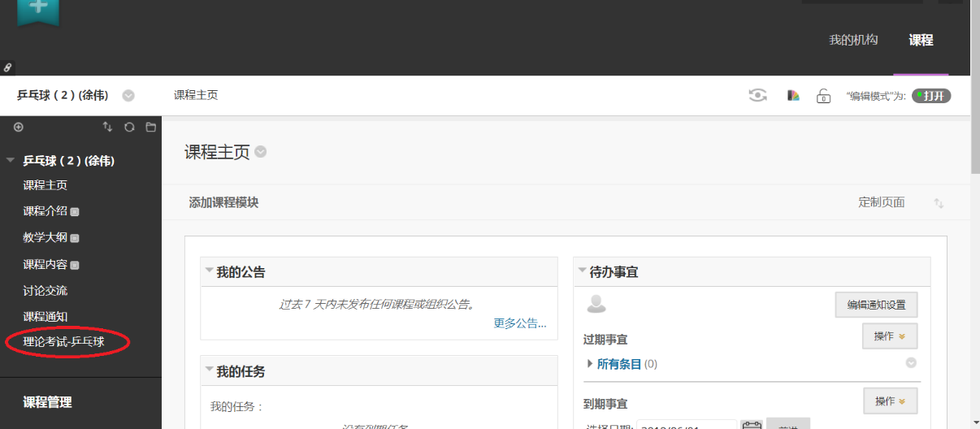Click the reorder menu arrows icon
980x429 pixels.
[107, 128]
